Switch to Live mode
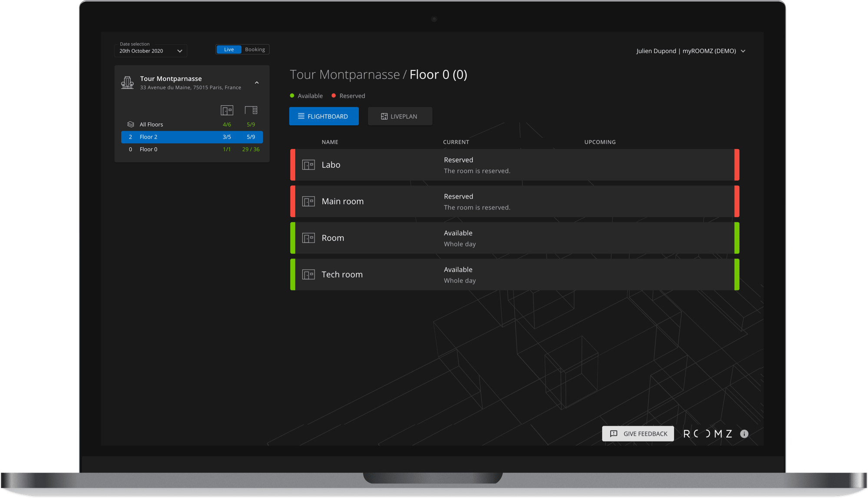This screenshot has width=868, height=498. click(x=229, y=50)
